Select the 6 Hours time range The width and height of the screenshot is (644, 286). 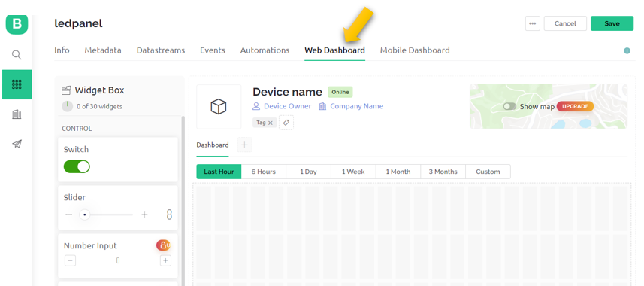[x=264, y=172]
